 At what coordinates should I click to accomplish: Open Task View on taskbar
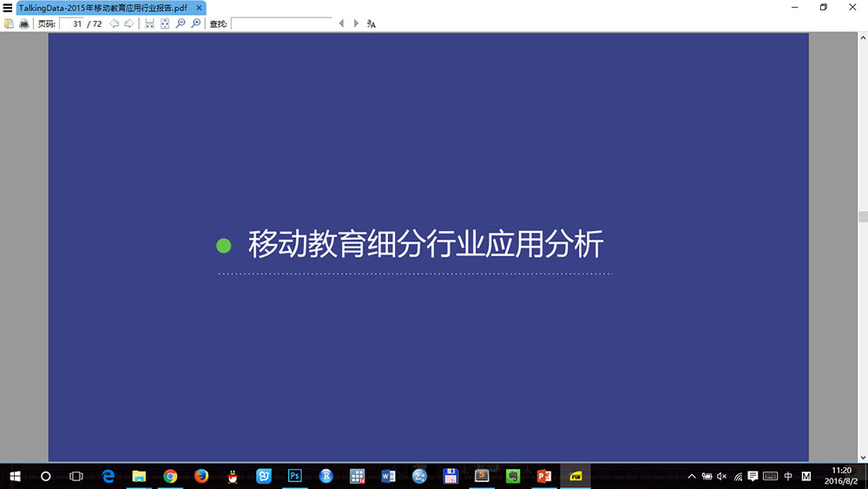click(x=76, y=476)
